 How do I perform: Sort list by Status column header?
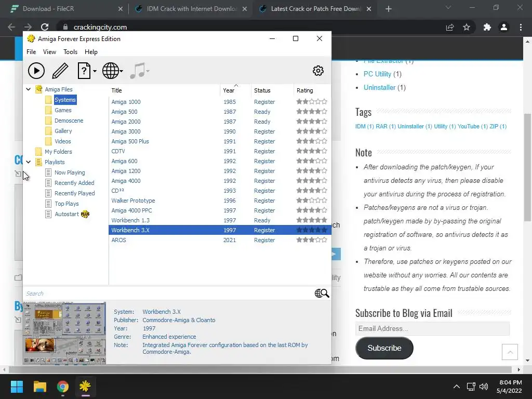tap(272, 90)
